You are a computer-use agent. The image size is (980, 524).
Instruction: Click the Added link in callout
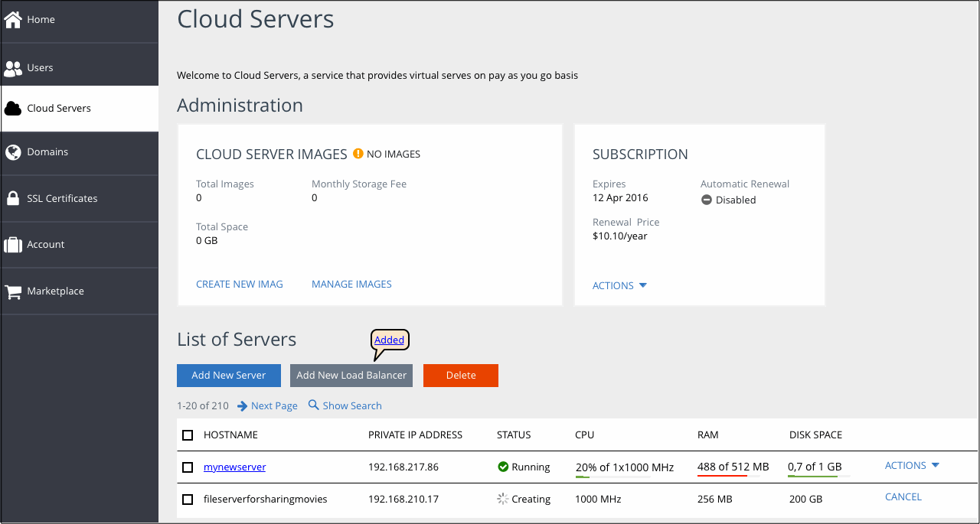(x=390, y=340)
